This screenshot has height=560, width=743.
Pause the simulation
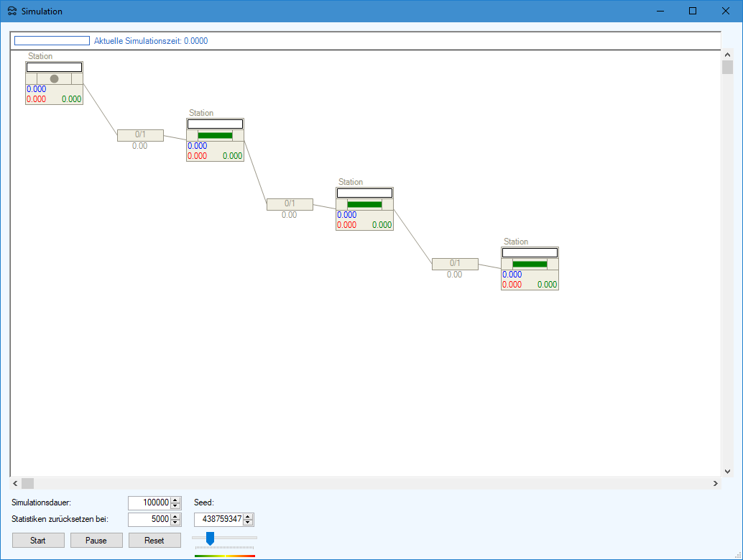pyautogui.click(x=96, y=541)
